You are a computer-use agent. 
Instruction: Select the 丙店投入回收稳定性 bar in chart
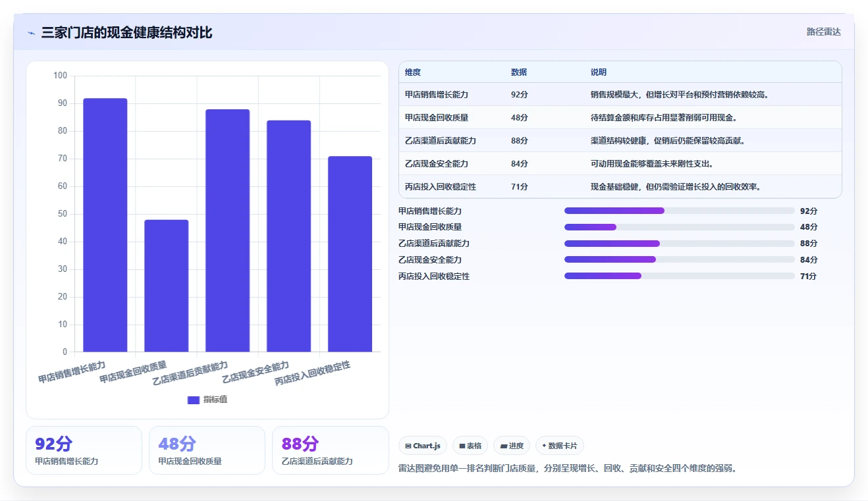coord(350,254)
